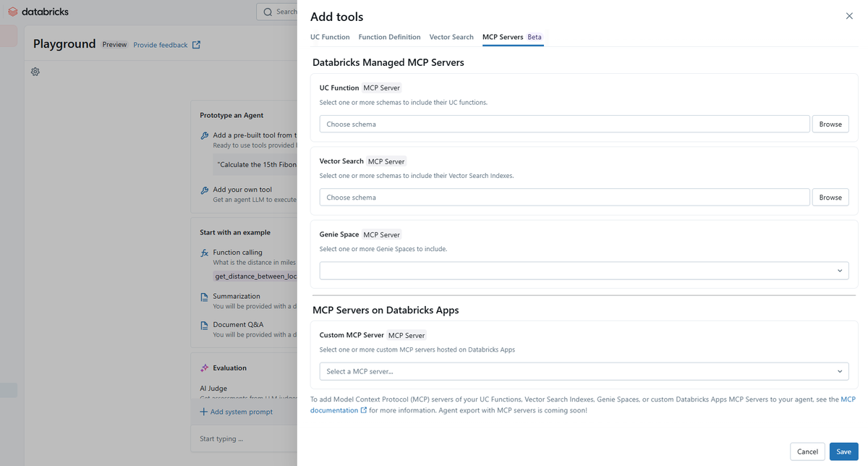
Task: Click the Save button
Action: 843,452
